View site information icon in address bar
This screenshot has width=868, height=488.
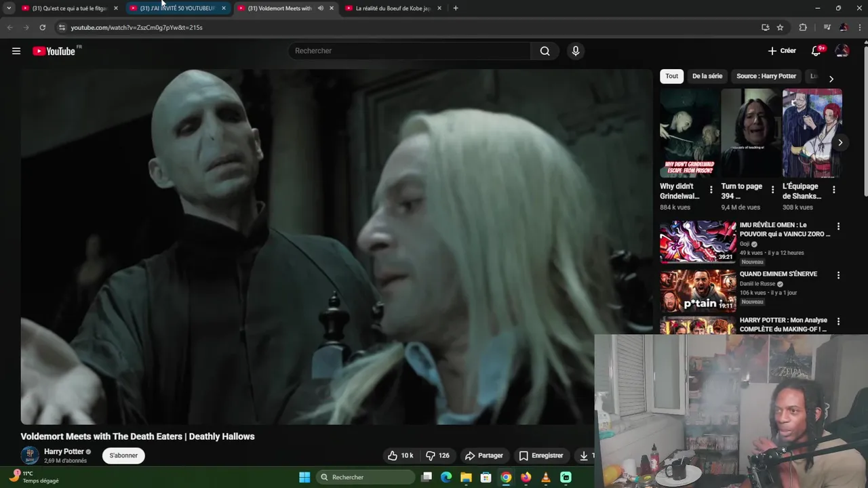(62, 27)
